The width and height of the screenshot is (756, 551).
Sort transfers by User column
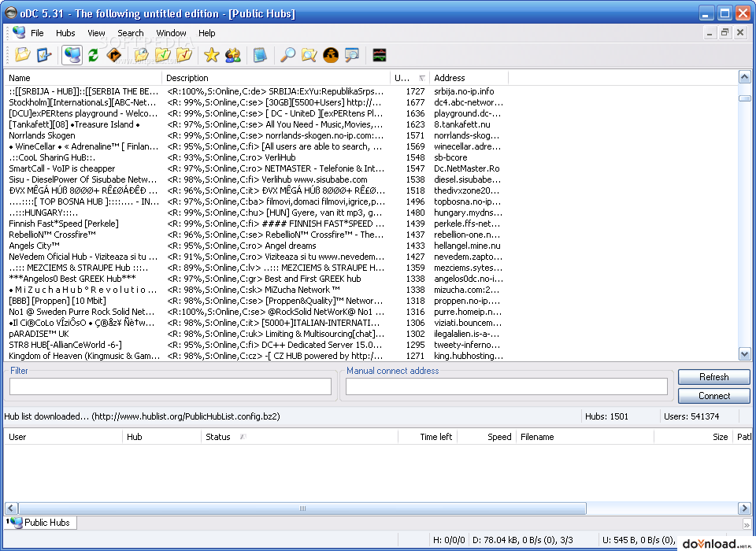coord(63,437)
